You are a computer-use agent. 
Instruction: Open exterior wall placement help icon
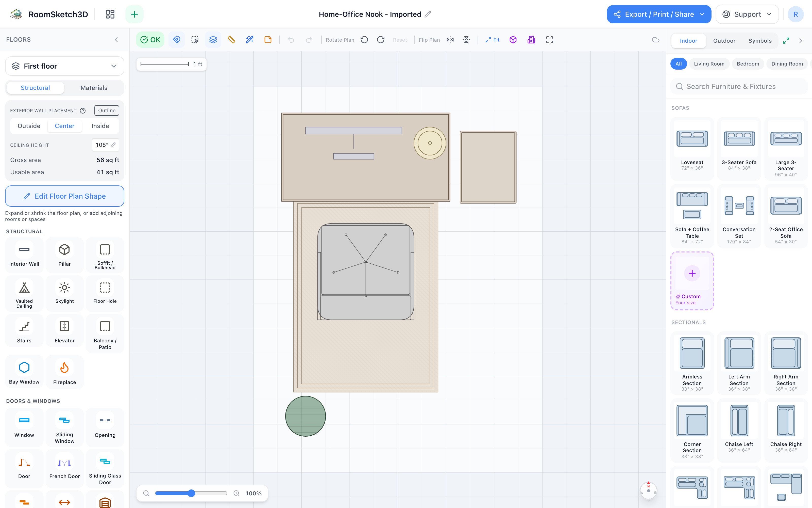pos(83,110)
